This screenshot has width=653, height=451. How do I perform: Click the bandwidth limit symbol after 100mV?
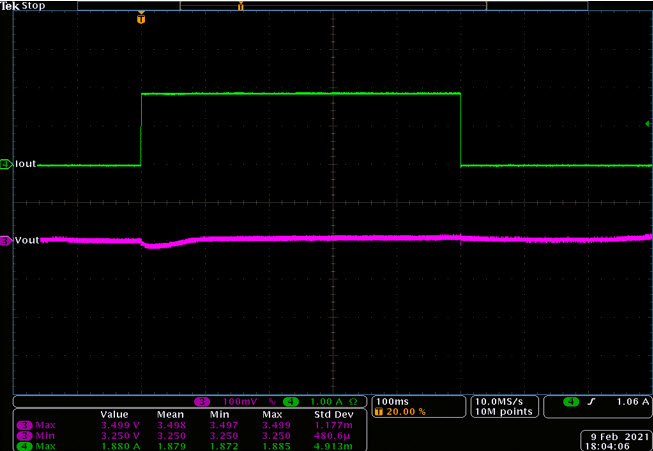[272, 402]
